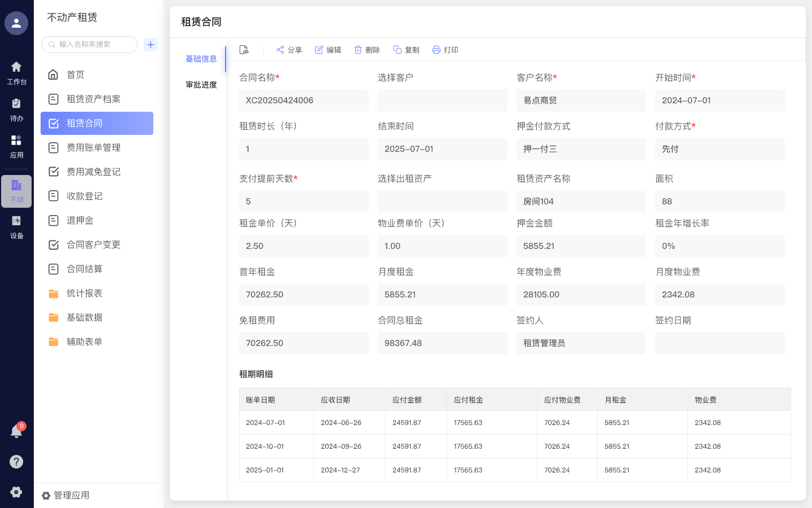Switch to the 审批进度 tab
This screenshot has width=812, height=508.
[201, 85]
